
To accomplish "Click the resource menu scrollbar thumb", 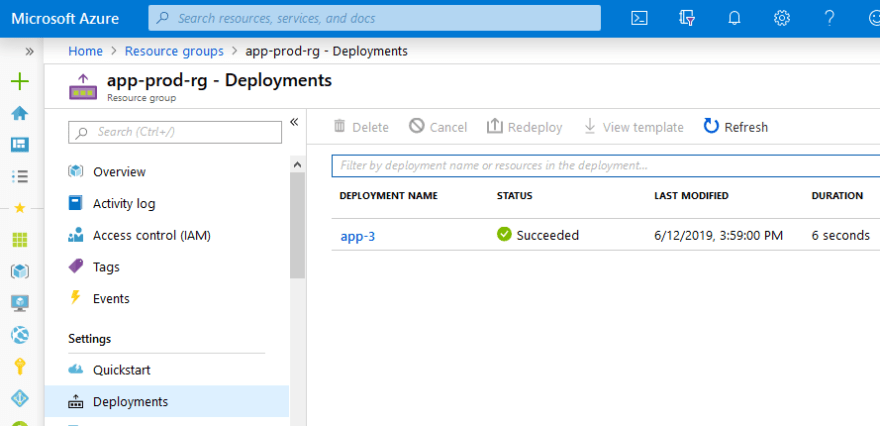I will coord(297,225).
